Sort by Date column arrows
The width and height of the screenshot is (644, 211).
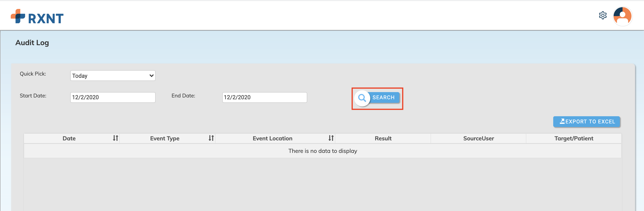[x=115, y=138]
